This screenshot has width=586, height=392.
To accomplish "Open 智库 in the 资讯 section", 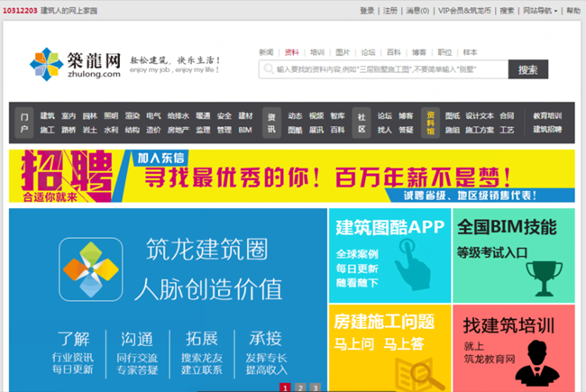I will 337,116.
